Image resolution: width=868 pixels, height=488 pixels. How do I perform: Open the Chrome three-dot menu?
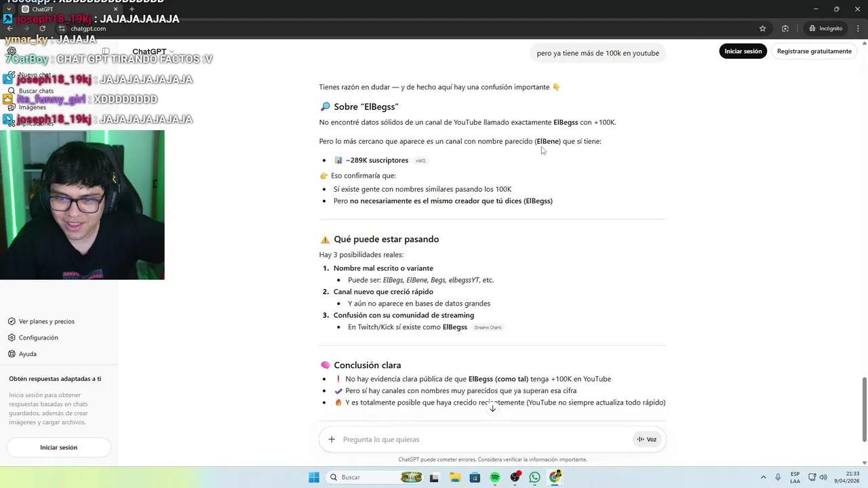click(x=857, y=28)
